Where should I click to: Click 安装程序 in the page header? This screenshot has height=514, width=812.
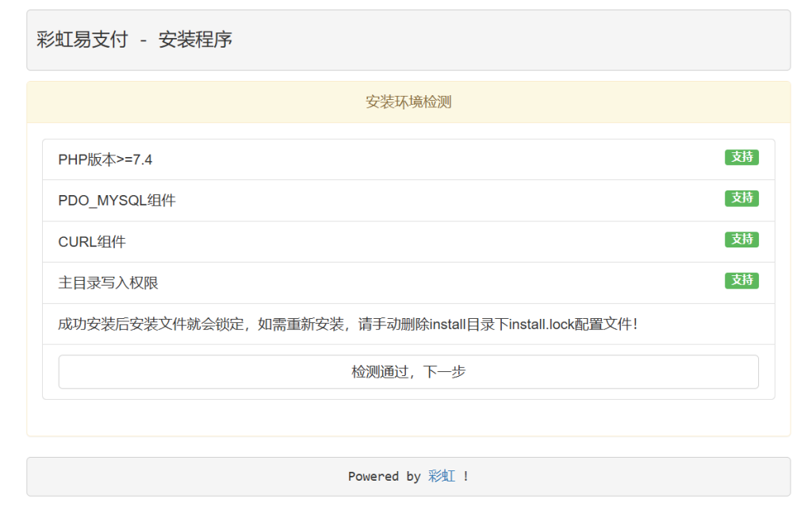click(195, 40)
